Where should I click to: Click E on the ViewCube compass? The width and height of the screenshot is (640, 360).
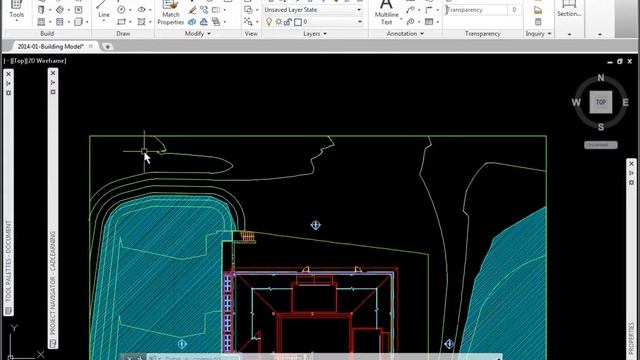click(x=625, y=102)
